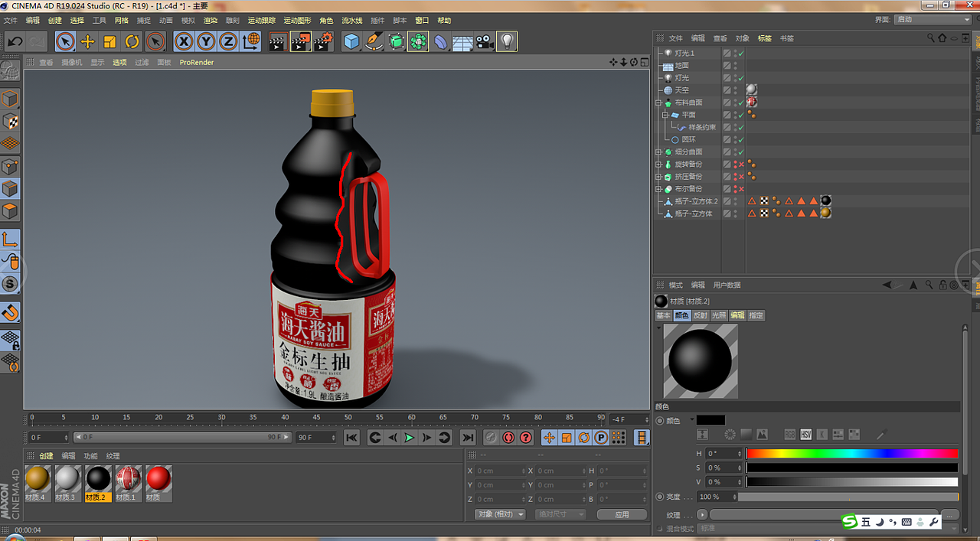
Task: Render the active view
Action: [x=277, y=41]
